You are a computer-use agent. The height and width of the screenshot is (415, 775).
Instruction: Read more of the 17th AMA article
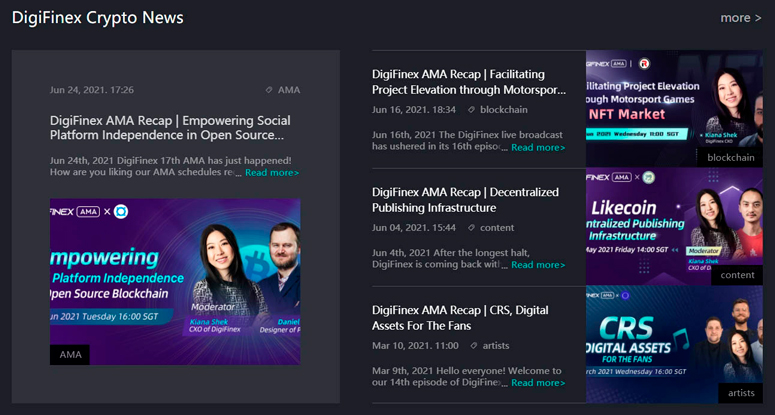click(x=272, y=172)
